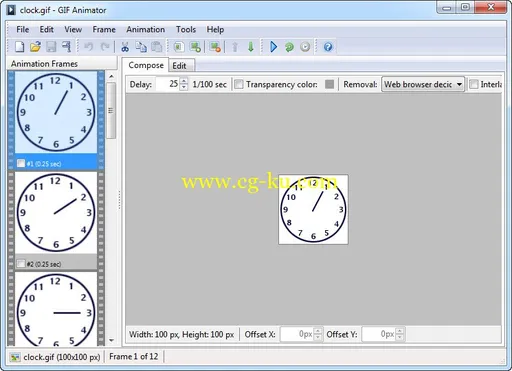Image resolution: width=512 pixels, height=371 pixels.
Task: Open the Frame menu
Action: (104, 29)
